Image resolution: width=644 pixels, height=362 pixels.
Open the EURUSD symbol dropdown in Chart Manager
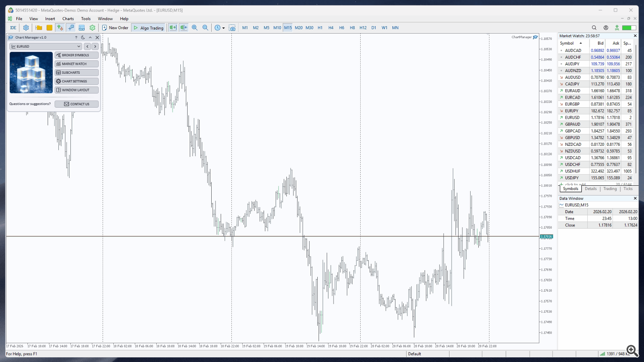pyautogui.click(x=79, y=46)
